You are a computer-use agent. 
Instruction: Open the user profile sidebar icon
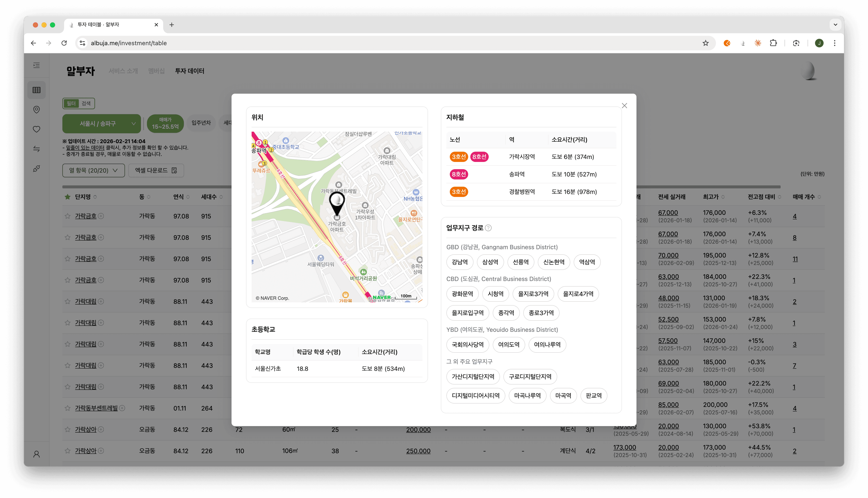[x=37, y=454]
